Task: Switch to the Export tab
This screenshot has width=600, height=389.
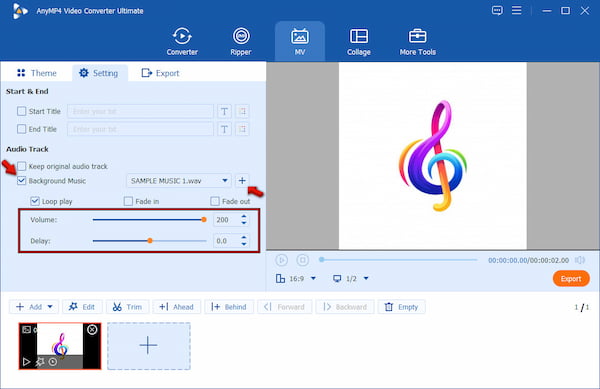Action: [x=160, y=73]
